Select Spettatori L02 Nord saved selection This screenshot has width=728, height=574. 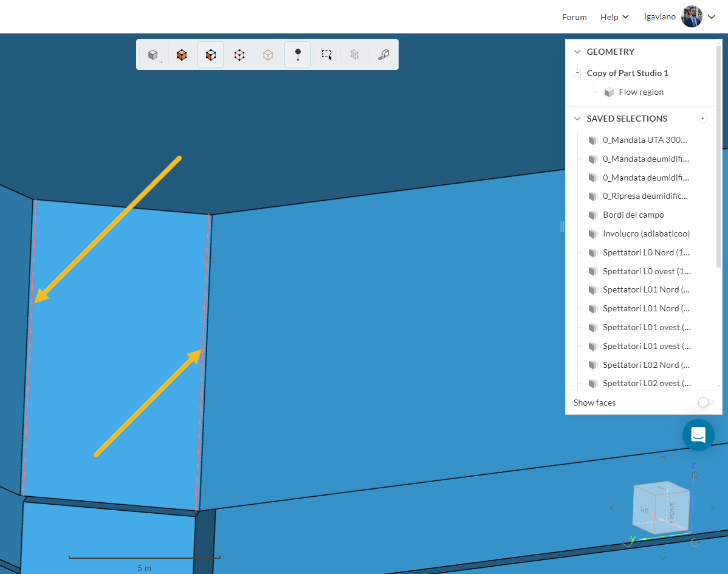pos(647,365)
